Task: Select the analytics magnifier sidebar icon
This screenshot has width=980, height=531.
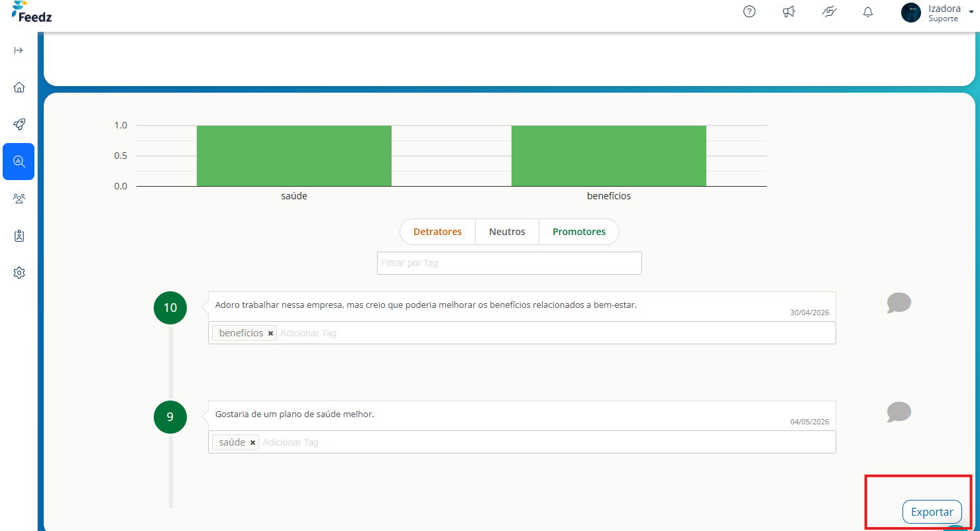Action: pyautogui.click(x=19, y=162)
